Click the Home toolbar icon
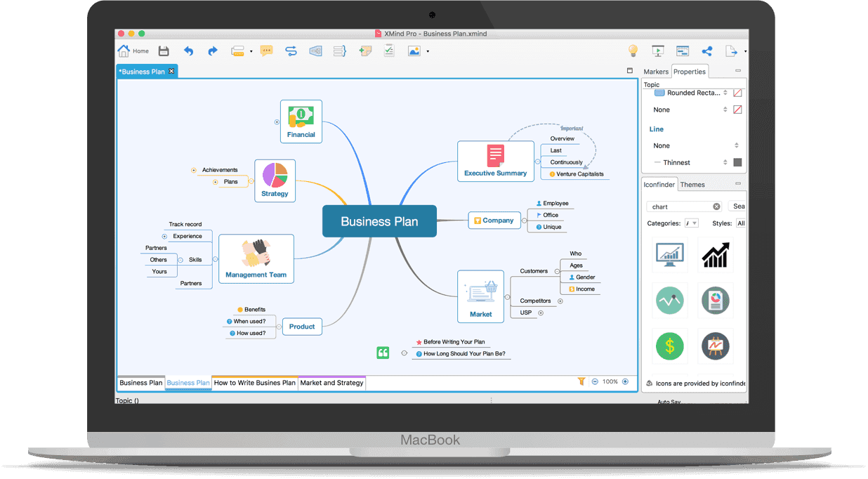The width and height of the screenshot is (868, 479). (124, 51)
